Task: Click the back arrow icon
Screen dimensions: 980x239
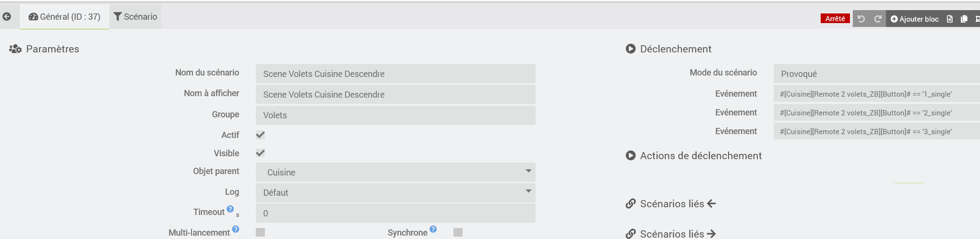Action: pyautogui.click(x=7, y=16)
